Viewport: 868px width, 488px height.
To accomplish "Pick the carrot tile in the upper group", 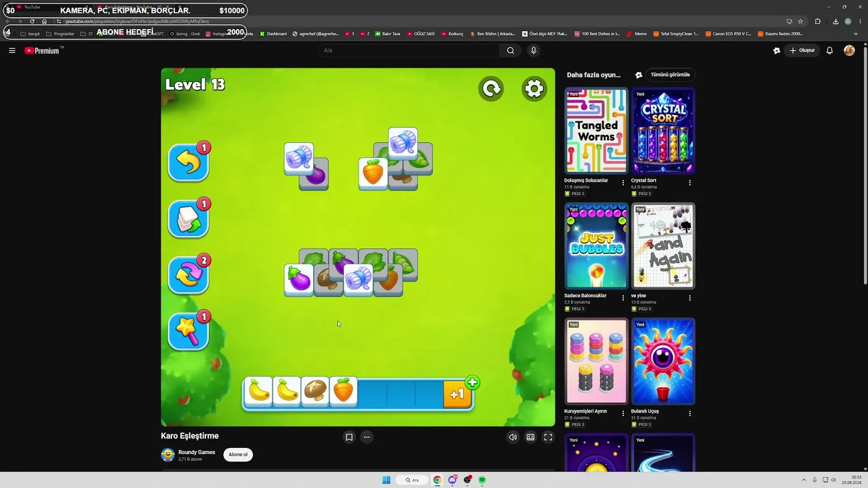I will tap(372, 173).
